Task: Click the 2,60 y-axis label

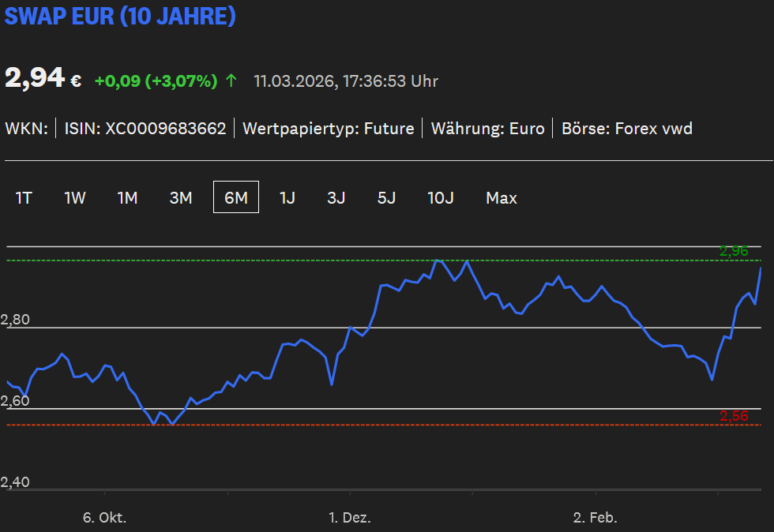Action: 15,400
